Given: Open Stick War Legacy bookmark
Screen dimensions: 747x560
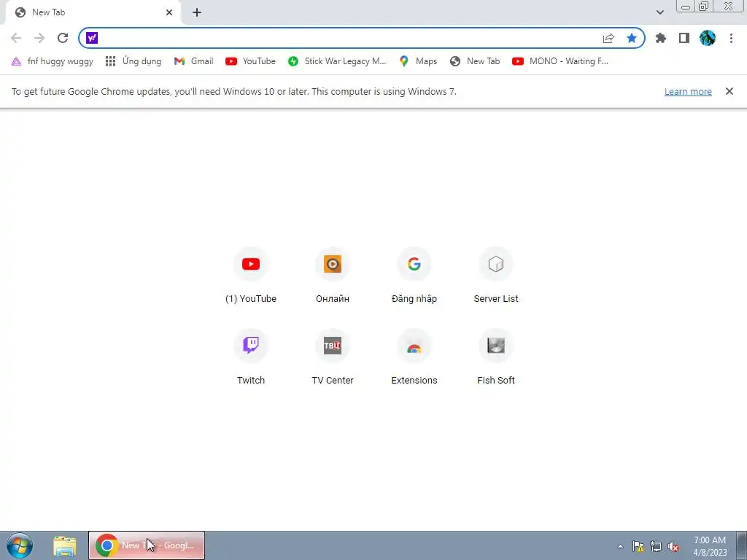Looking at the screenshot, I should (x=337, y=61).
